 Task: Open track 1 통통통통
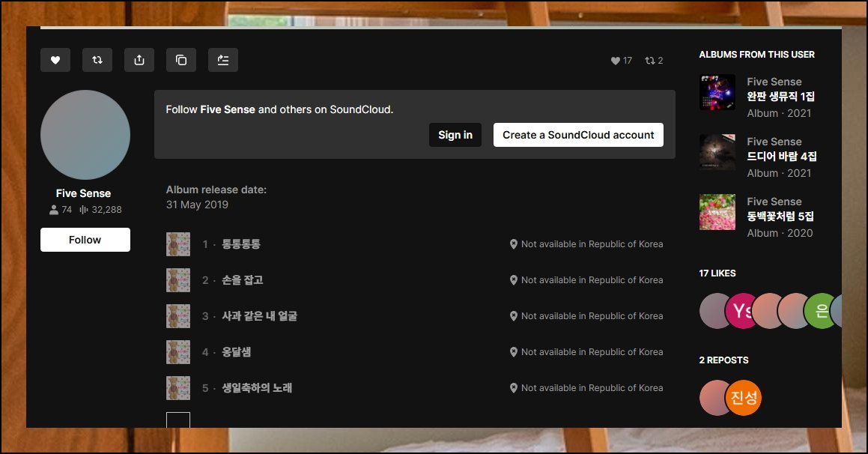[x=241, y=244]
